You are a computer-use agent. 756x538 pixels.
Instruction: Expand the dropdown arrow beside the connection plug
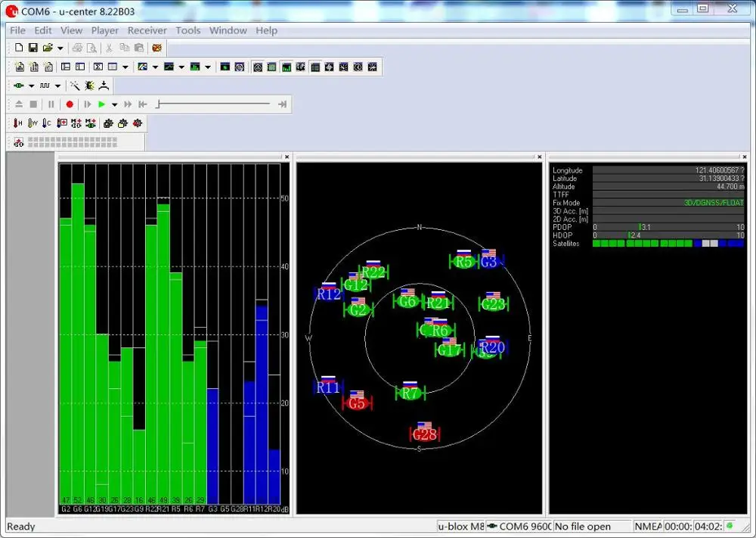(31, 86)
